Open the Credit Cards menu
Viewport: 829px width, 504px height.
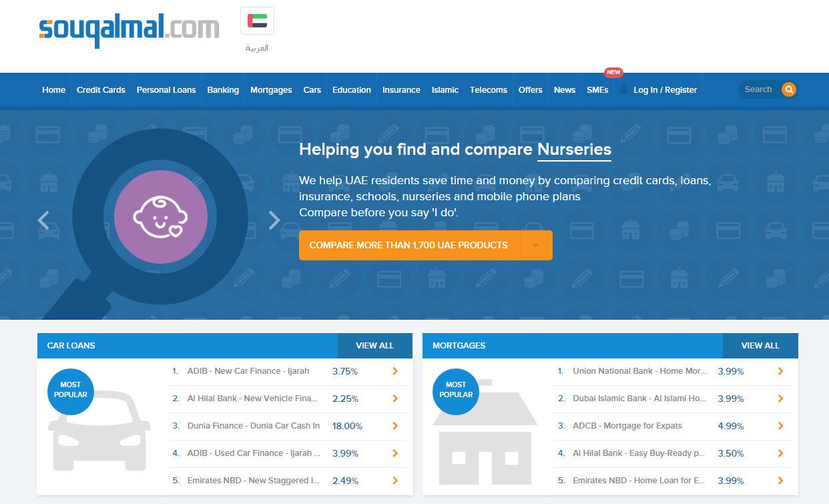tap(101, 90)
